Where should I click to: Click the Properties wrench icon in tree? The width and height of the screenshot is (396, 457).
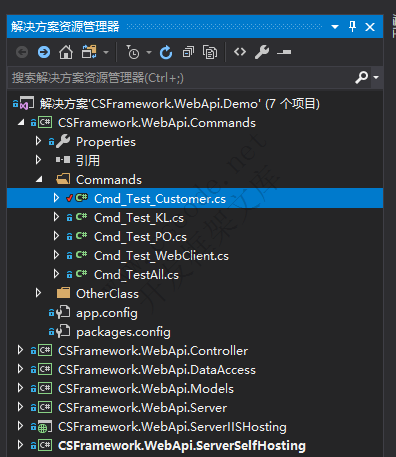(63, 141)
